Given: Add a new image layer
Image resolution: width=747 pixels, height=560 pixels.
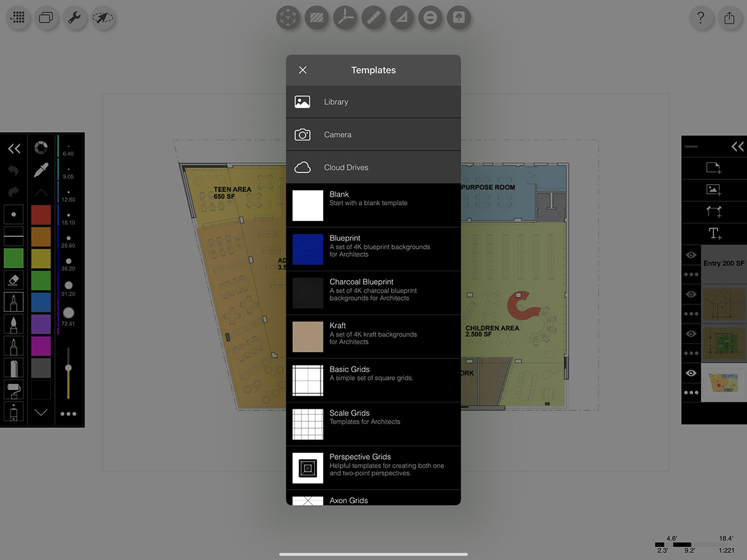Looking at the screenshot, I should point(714,190).
